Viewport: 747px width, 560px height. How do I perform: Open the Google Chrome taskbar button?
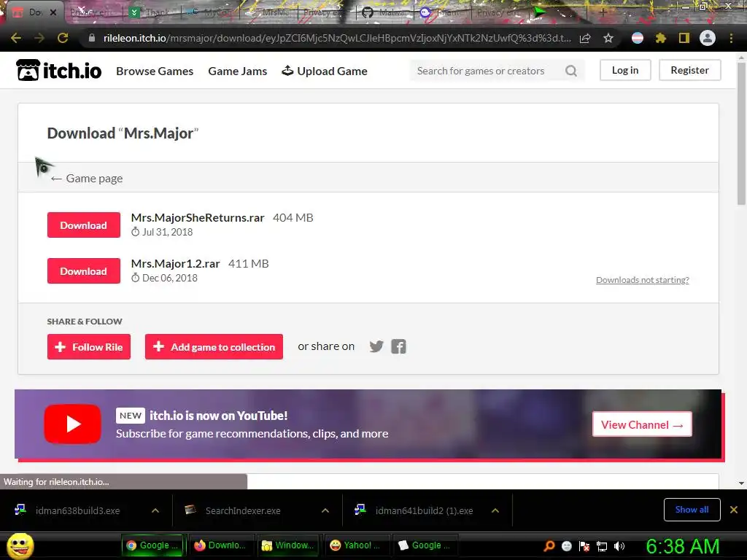tap(152, 545)
